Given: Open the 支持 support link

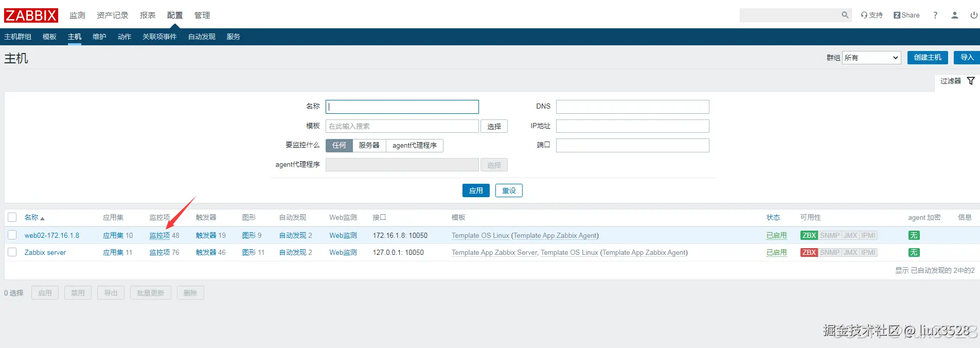Looking at the screenshot, I should [x=871, y=15].
